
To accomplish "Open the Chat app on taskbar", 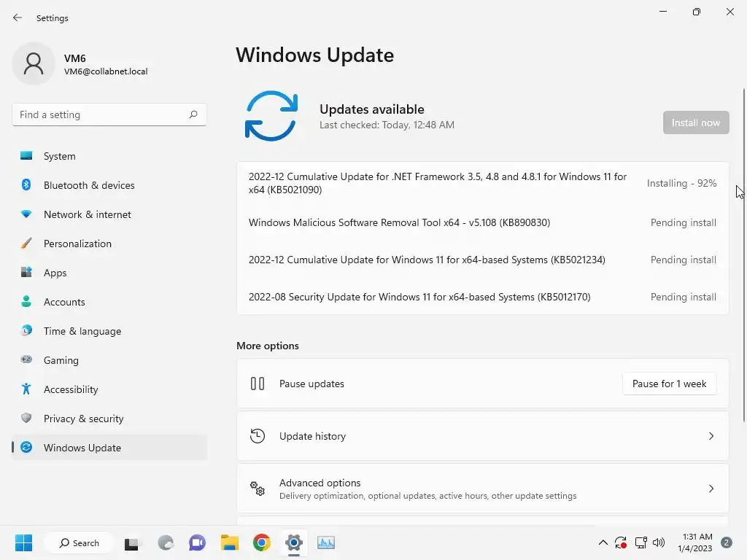I will pos(197,542).
